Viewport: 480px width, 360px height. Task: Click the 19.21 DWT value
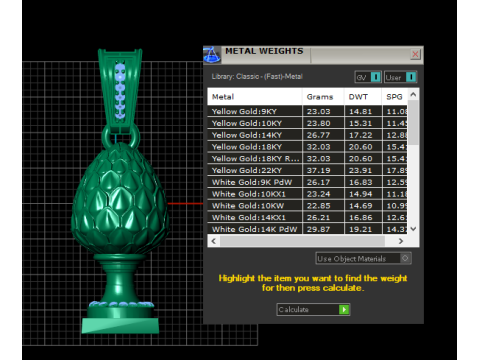pyautogui.click(x=360, y=229)
